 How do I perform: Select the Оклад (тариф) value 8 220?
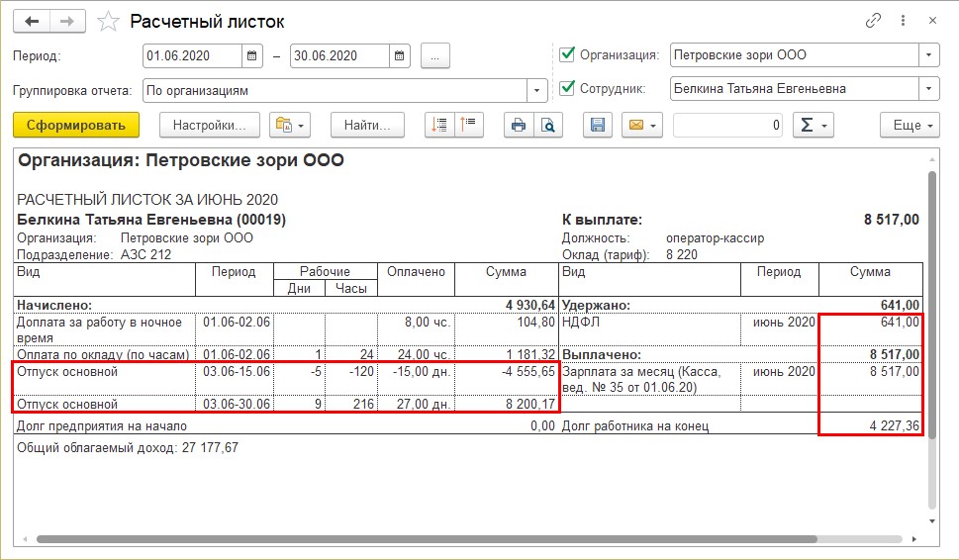[681, 254]
